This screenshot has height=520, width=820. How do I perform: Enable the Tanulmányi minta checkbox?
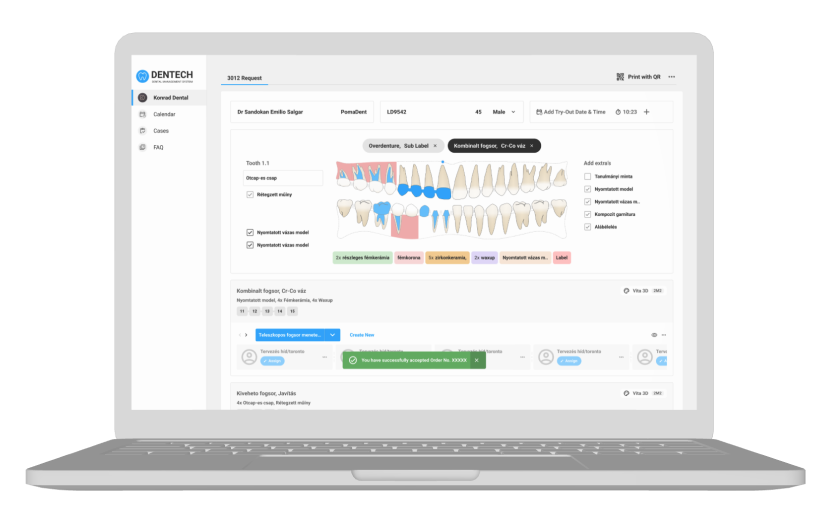(x=587, y=176)
